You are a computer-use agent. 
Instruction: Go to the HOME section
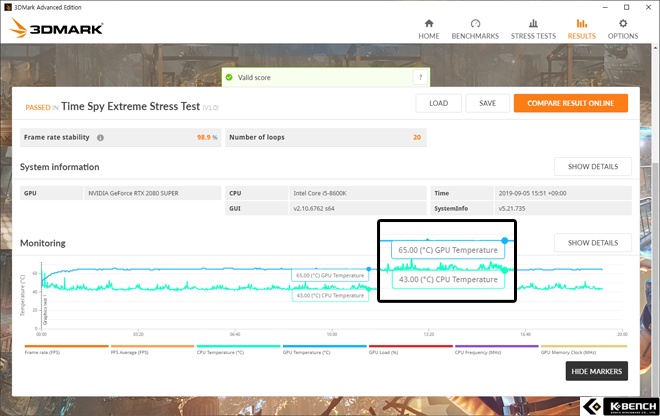(x=428, y=29)
